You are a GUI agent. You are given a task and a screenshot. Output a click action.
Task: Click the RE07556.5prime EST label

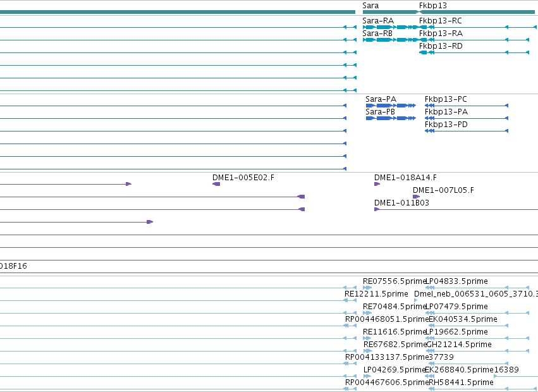394,281
